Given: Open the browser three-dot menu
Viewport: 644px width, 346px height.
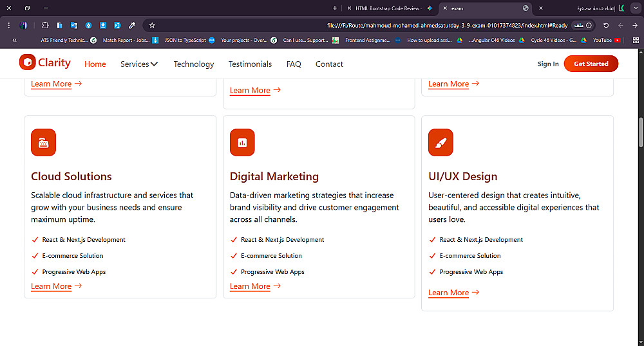Looking at the screenshot, I should click(x=9, y=26).
